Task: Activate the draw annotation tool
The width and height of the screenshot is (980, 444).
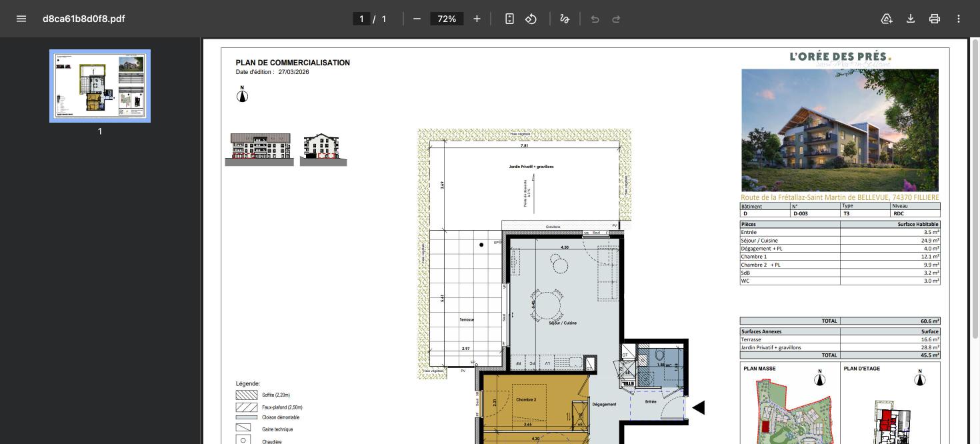Action: 565,19
